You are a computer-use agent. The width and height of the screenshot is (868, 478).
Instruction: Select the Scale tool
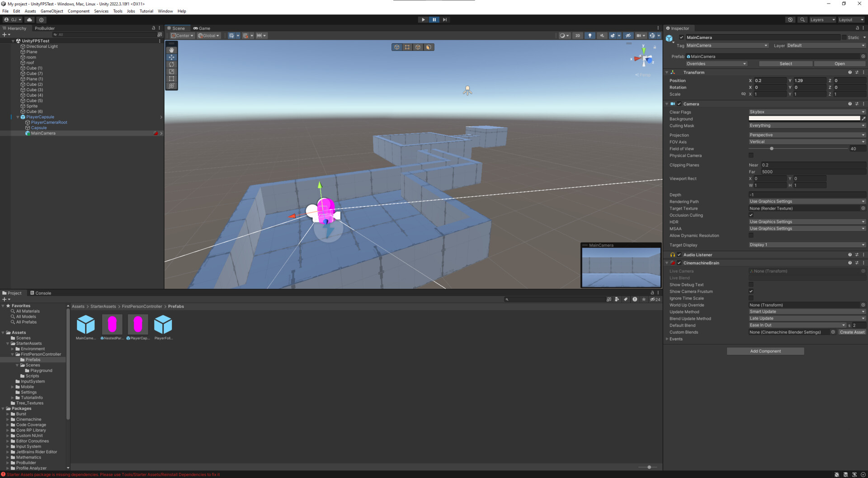[171, 71]
